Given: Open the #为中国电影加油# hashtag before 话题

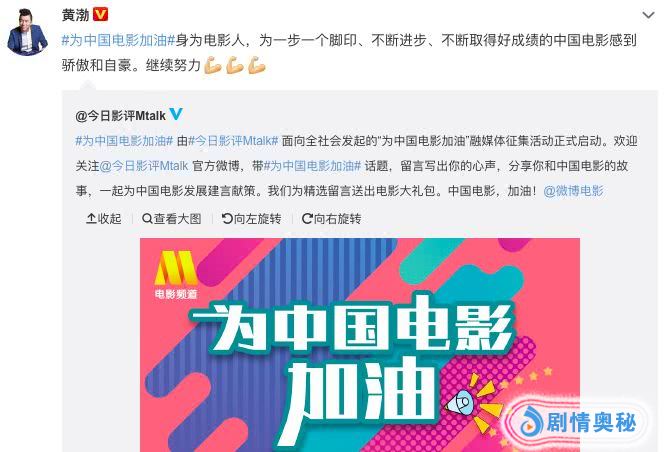Looking at the screenshot, I should click(x=312, y=166).
